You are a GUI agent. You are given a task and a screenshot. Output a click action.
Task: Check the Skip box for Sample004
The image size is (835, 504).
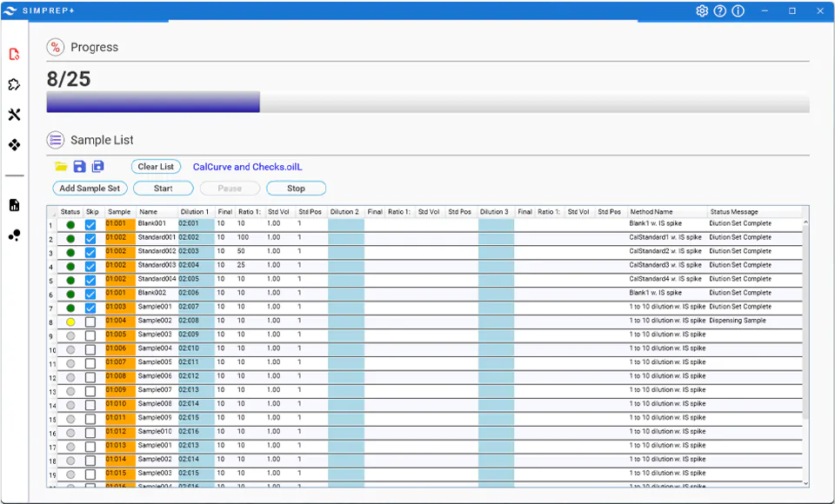[x=90, y=348]
